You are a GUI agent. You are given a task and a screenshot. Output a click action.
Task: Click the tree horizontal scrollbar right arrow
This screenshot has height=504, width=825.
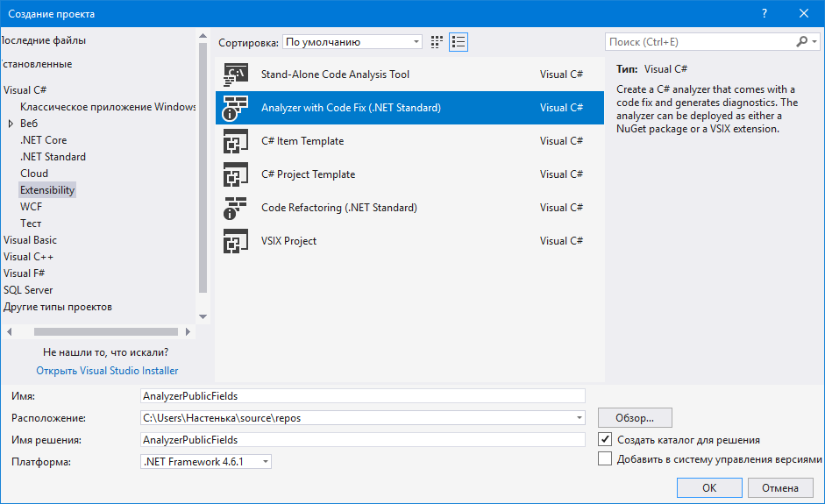click(188, 332)
